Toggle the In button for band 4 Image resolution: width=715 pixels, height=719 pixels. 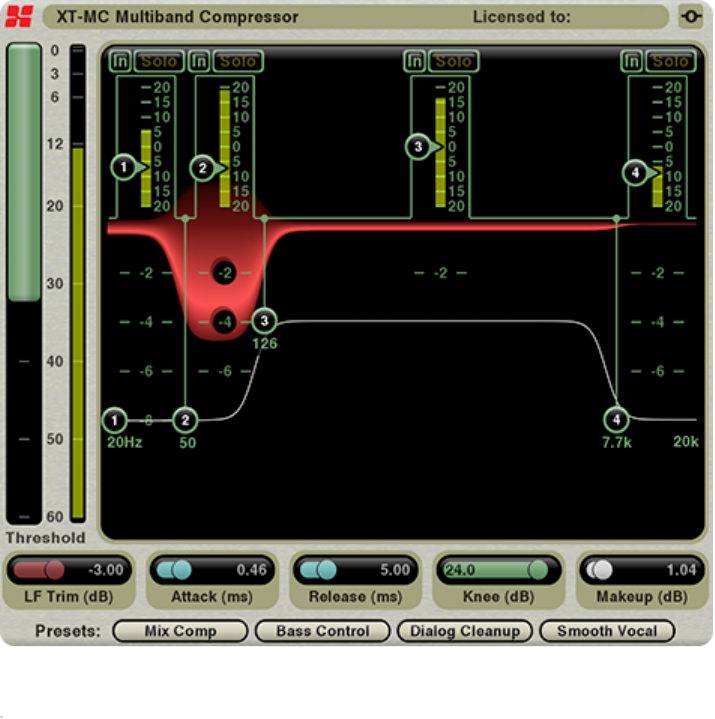point(632,61)
